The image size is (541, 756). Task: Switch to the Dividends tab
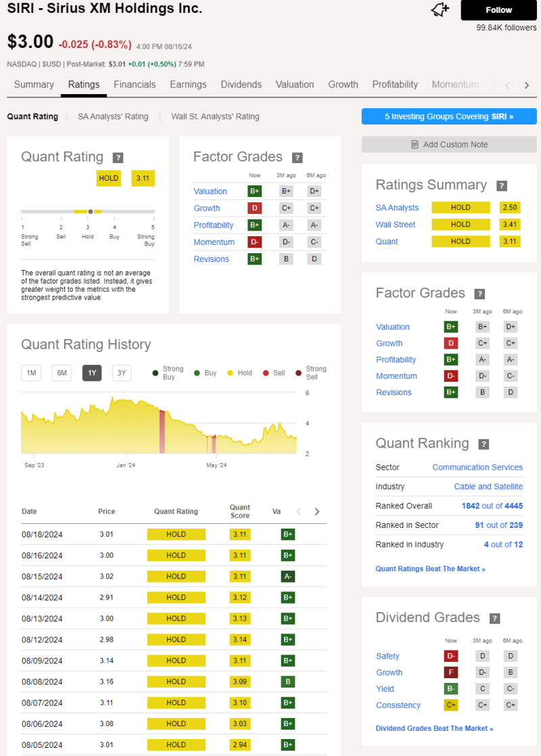click(x=241, y=85)
